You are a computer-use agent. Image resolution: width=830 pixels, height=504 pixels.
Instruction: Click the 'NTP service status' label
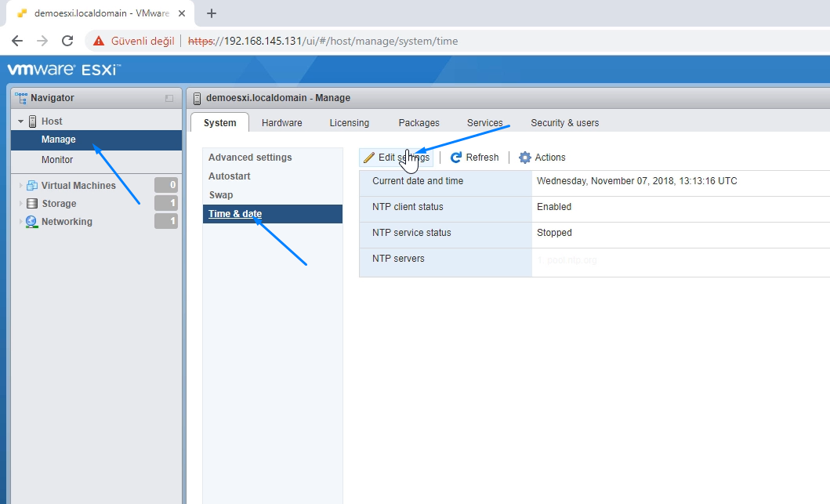point(411,233)
